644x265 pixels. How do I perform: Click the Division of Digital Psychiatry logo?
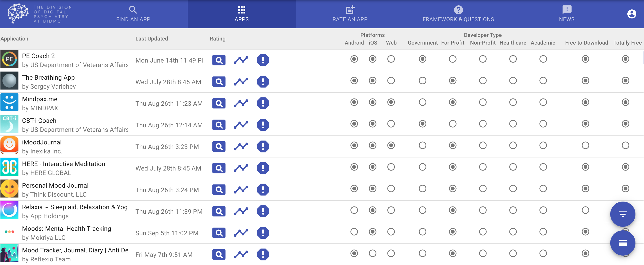click(40, 14)
